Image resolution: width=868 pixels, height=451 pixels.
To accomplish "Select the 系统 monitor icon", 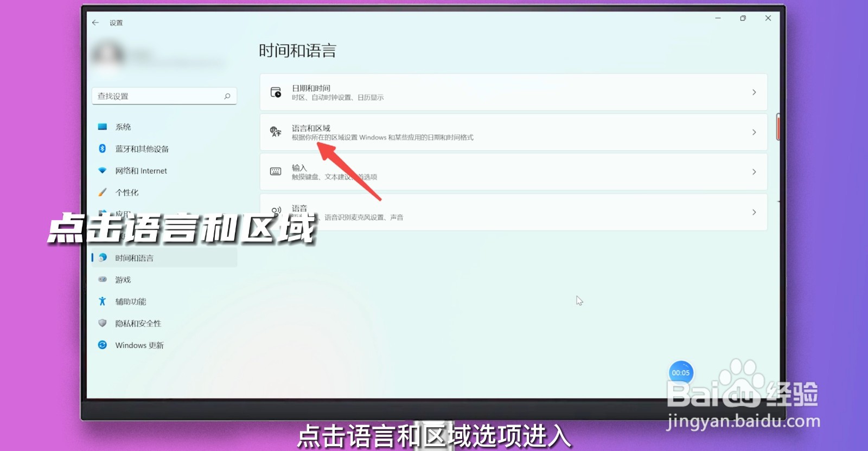I will click(102, 127).
